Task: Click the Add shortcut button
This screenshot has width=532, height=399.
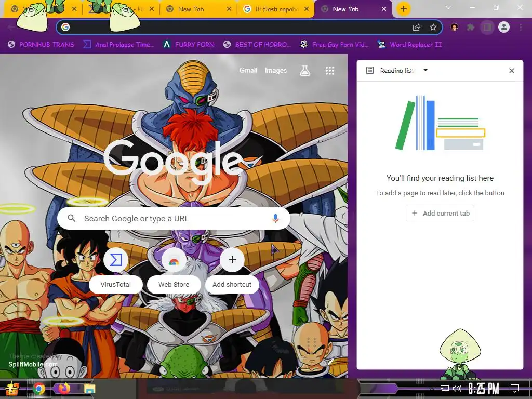Action: 232,270
